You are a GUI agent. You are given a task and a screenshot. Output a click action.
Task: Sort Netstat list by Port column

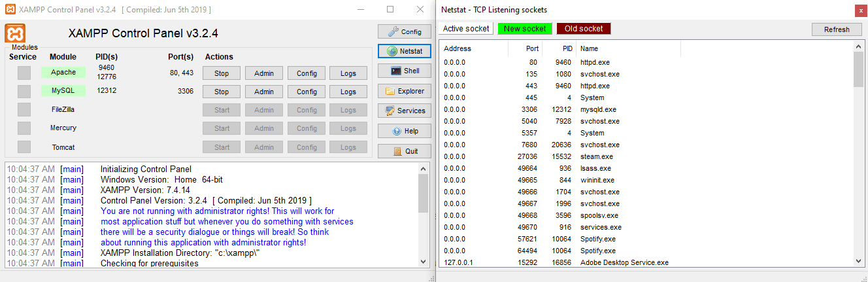point(525,48)
